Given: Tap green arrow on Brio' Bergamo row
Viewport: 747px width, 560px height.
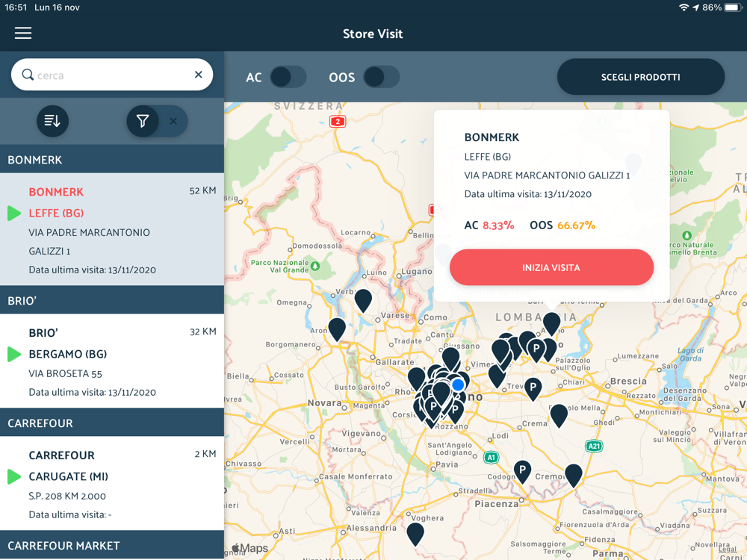Looking at the screenshot, I should tap(13, 354).
